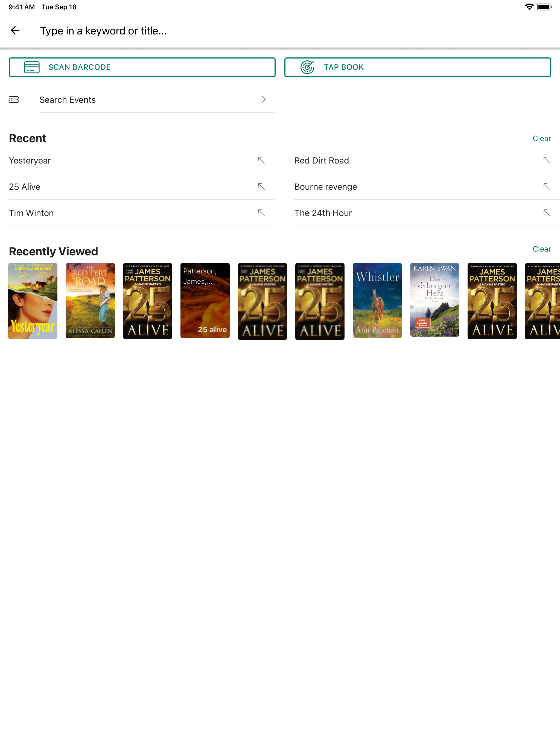Select recent search "25 Alive"
This screenshot has height=747, width=560.
click(25, 187)
